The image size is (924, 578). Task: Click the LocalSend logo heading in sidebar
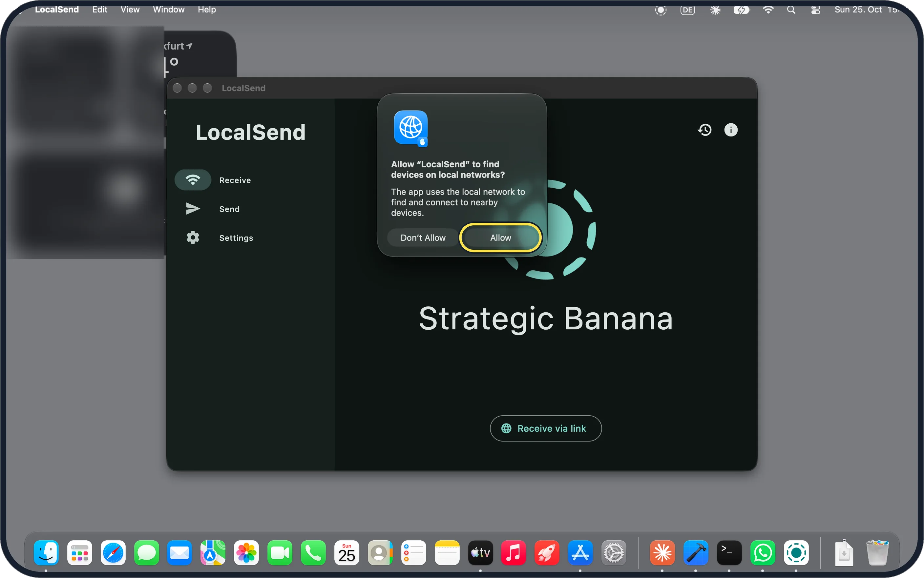click(250, 132)
